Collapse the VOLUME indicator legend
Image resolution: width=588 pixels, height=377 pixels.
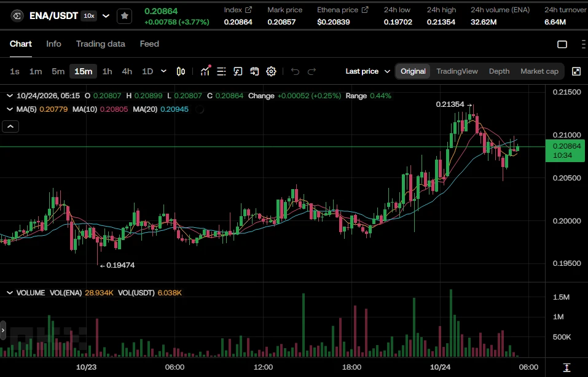(x=10, y=293)
